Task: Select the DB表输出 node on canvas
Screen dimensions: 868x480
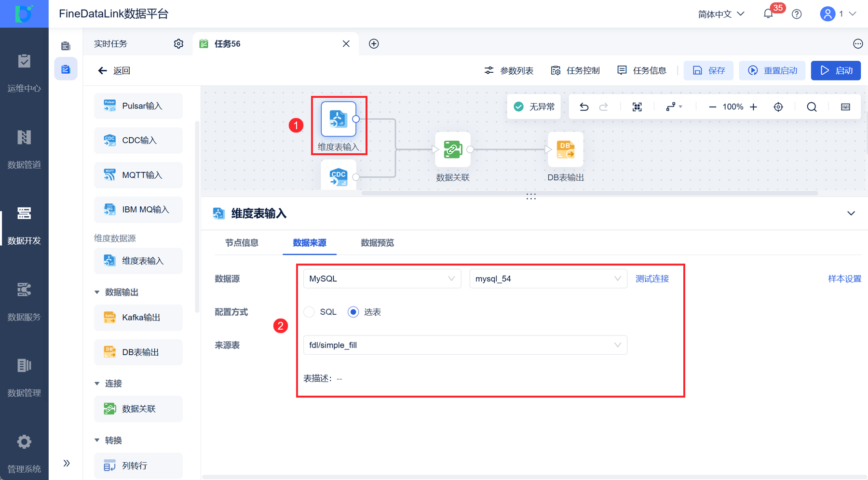Action: tap(566, 149)
